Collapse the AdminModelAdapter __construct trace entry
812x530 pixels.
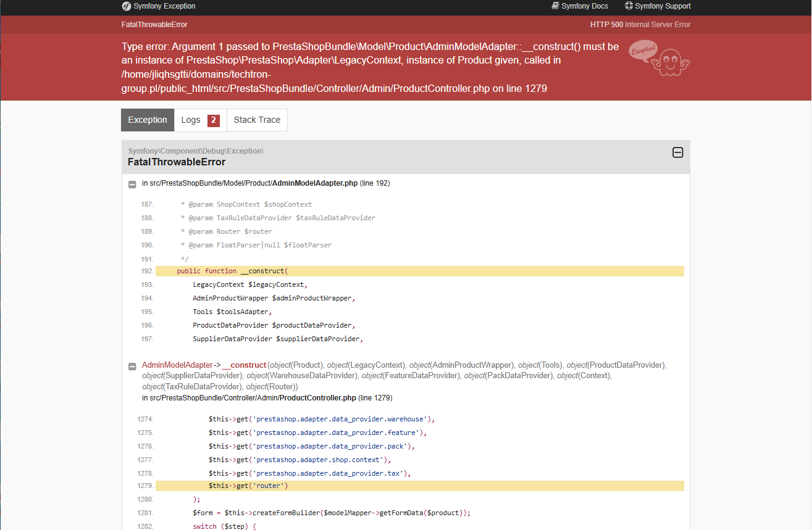[x=132, y=366]
